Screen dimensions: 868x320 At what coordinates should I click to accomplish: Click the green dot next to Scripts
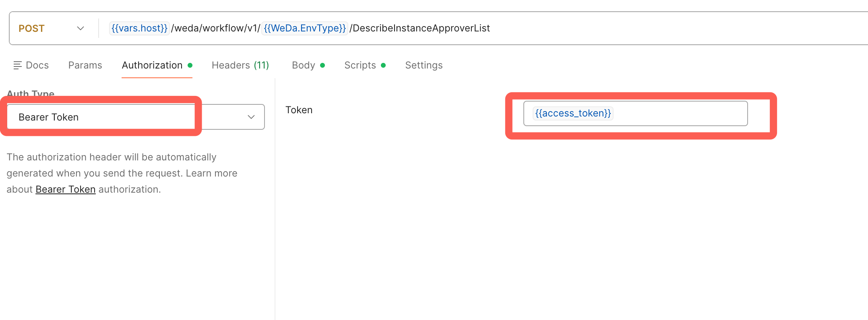click(x=383, y=65)
